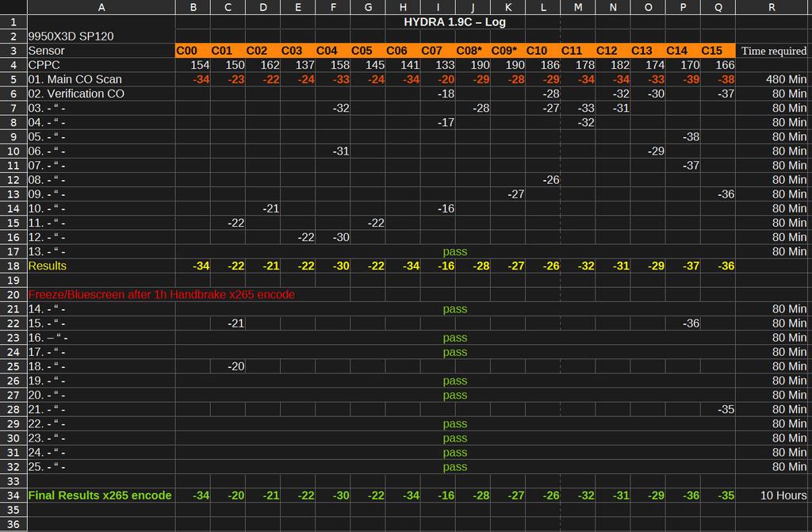812x532 pixels.
Task: Click 'pass' in row 32
Action: [454, 467]
